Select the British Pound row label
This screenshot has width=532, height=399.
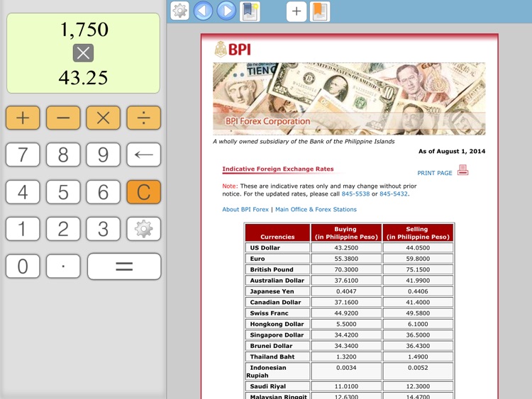[x=272, y=269]
